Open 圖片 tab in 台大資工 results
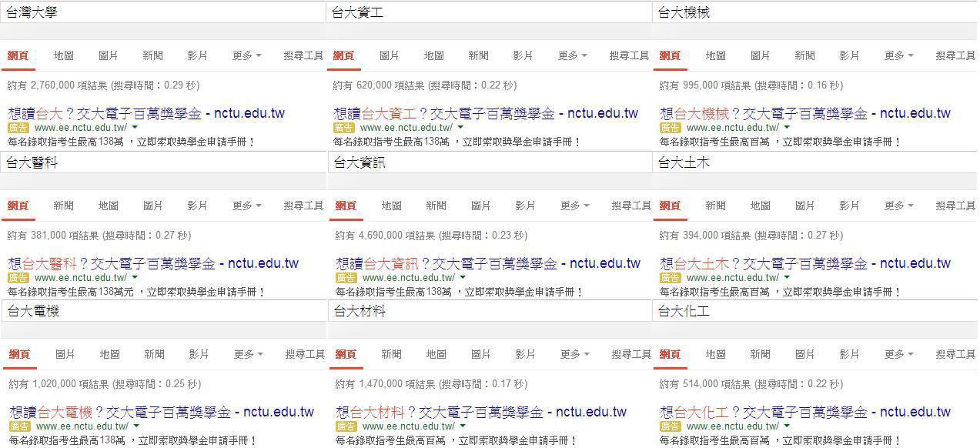This screenshot has width=980, height=448. click(x=390, y=55)
